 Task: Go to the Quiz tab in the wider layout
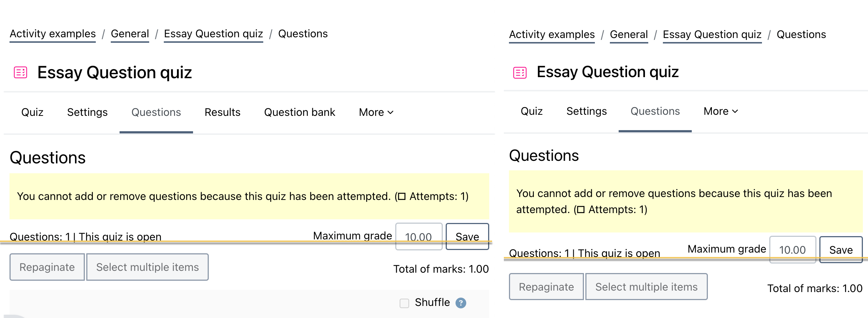32,112
